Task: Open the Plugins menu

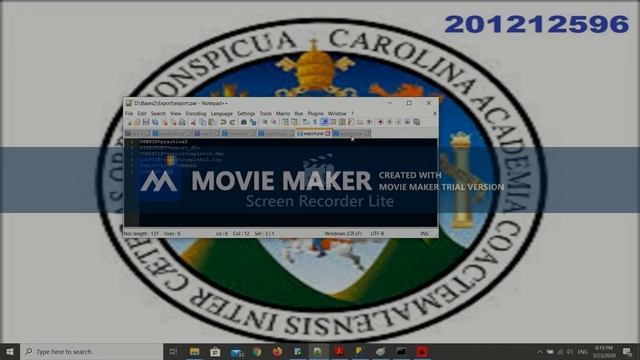Action: pyautogui.click(x=315, y=113)
